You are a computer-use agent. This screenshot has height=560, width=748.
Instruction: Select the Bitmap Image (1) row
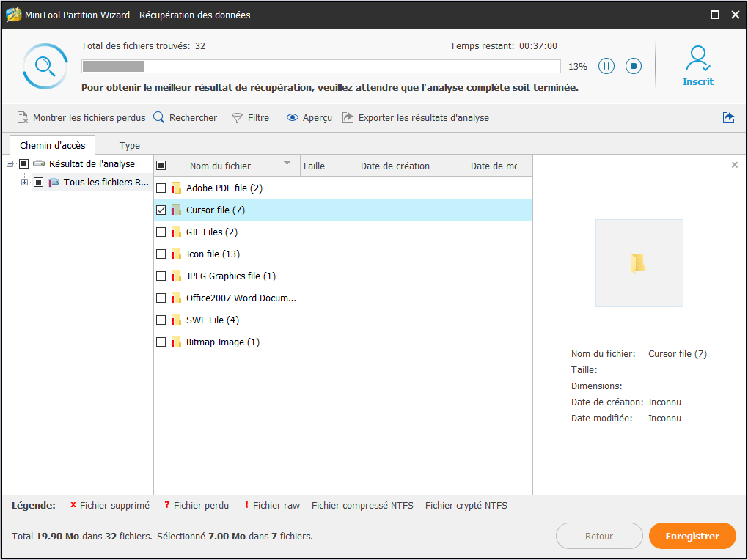pos(343,342)
